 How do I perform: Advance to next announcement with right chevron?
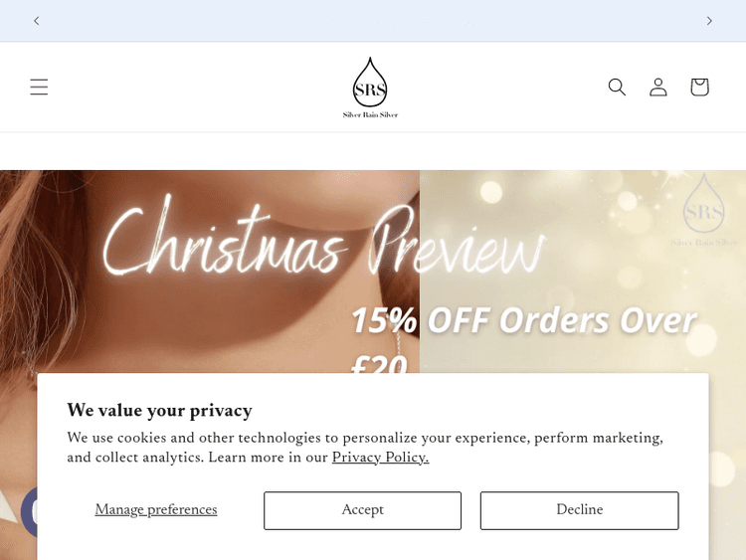[x=709, y=21]
